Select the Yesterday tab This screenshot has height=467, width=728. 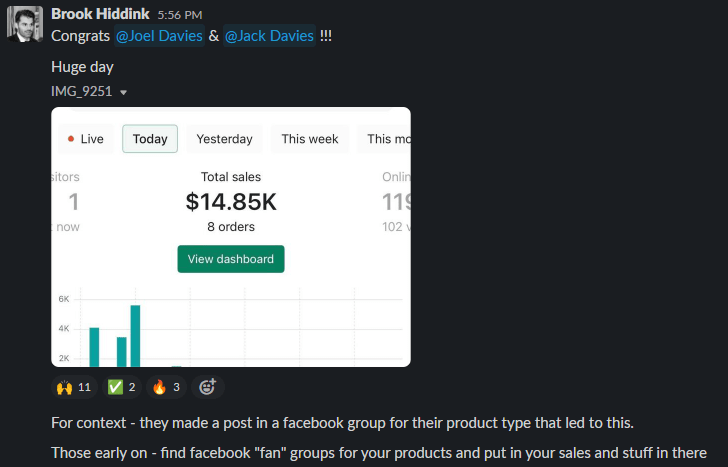click(224, 139)
